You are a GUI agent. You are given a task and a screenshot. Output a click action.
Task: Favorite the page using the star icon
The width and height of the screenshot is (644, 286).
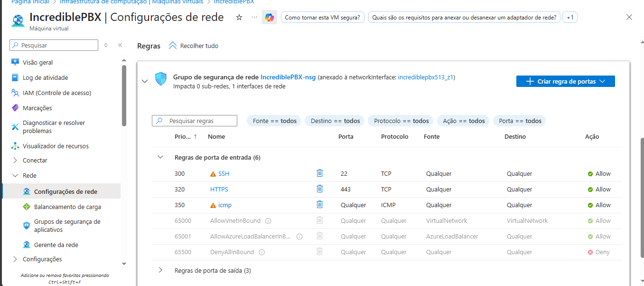click(x=239, y=17)
